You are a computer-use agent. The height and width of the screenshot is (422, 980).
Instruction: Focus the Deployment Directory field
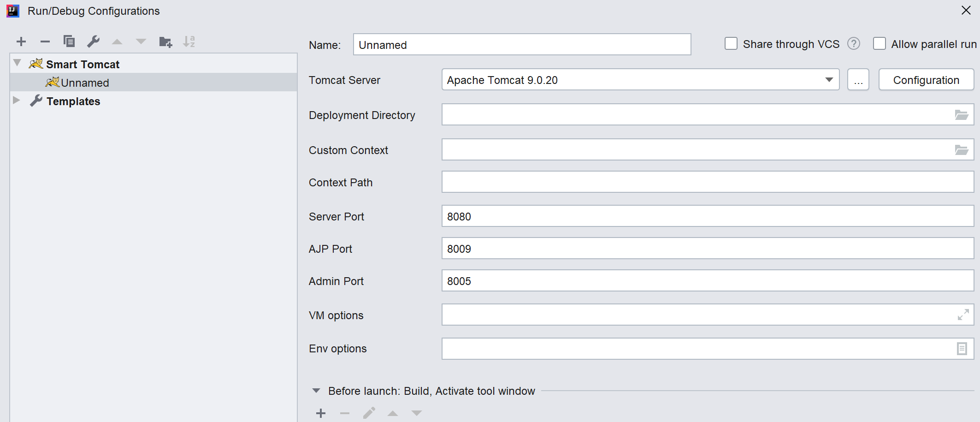point(708,115)
